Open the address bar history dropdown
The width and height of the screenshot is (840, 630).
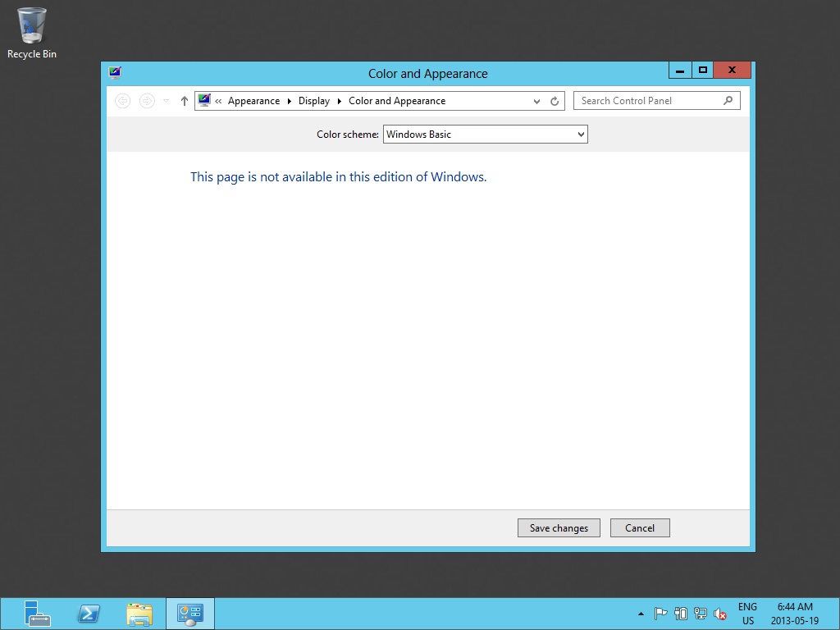(x=536, y=101)
